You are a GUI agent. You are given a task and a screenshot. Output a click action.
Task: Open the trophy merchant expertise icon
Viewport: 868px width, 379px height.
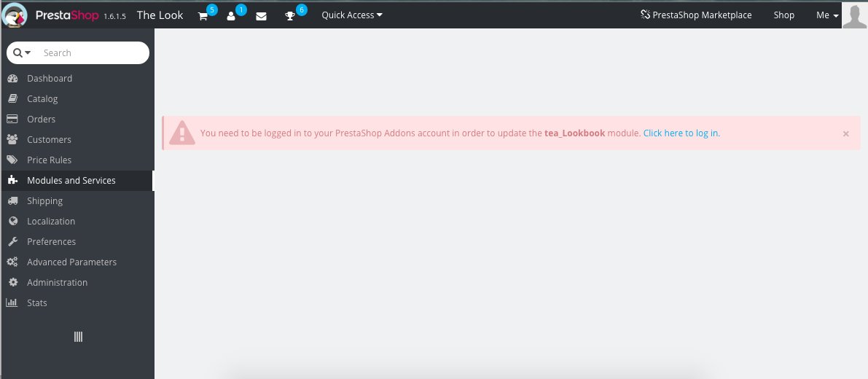(x=290, y=16)
